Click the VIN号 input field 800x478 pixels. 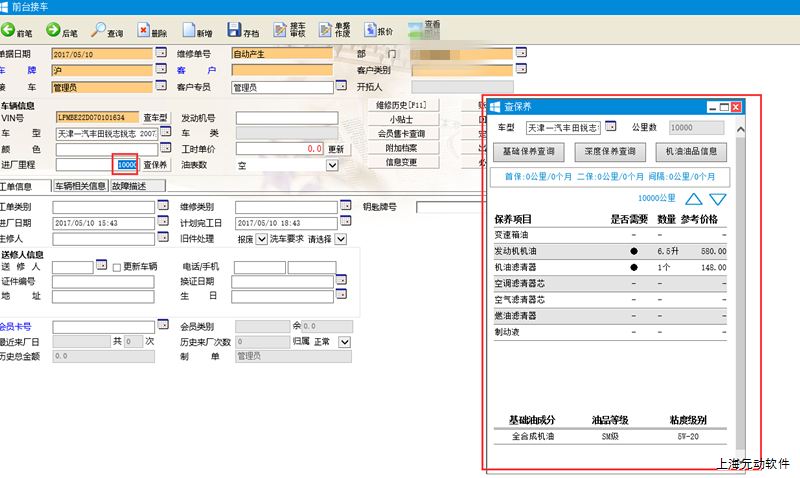[96, 118]
